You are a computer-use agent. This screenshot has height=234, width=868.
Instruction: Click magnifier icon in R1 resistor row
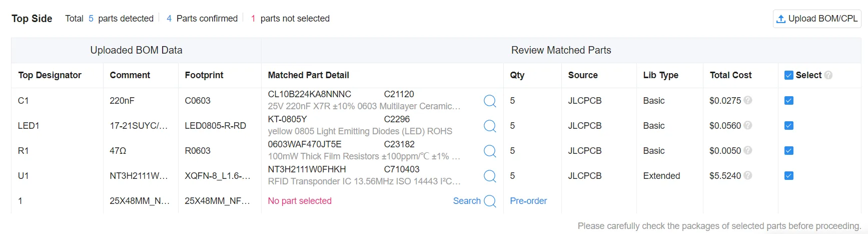[x=490, y=151]
